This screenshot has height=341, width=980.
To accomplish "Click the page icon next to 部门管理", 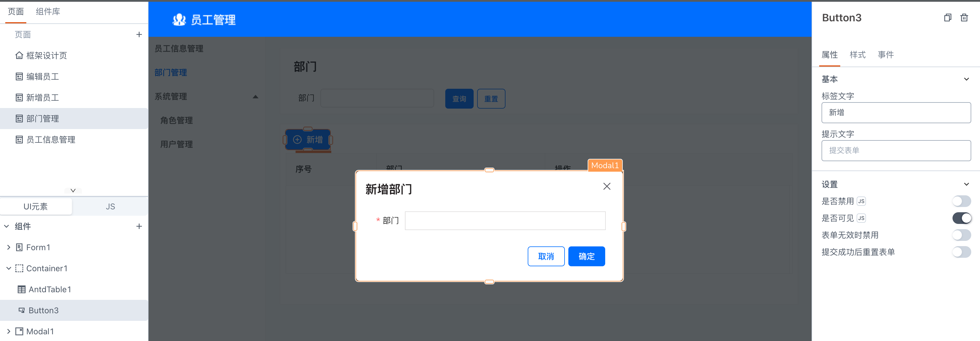I will [19, 119].
